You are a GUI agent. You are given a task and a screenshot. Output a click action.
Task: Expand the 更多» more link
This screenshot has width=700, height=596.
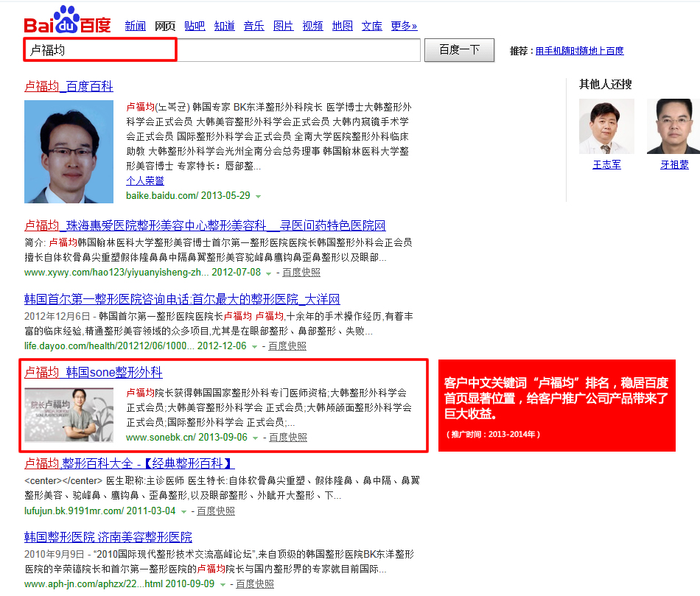point(404,26)
